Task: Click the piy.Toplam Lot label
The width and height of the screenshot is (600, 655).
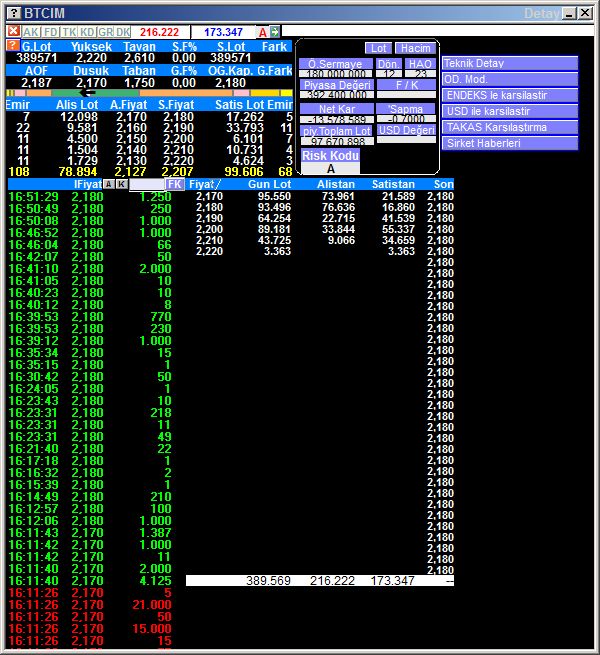Action: pos(337,131)
